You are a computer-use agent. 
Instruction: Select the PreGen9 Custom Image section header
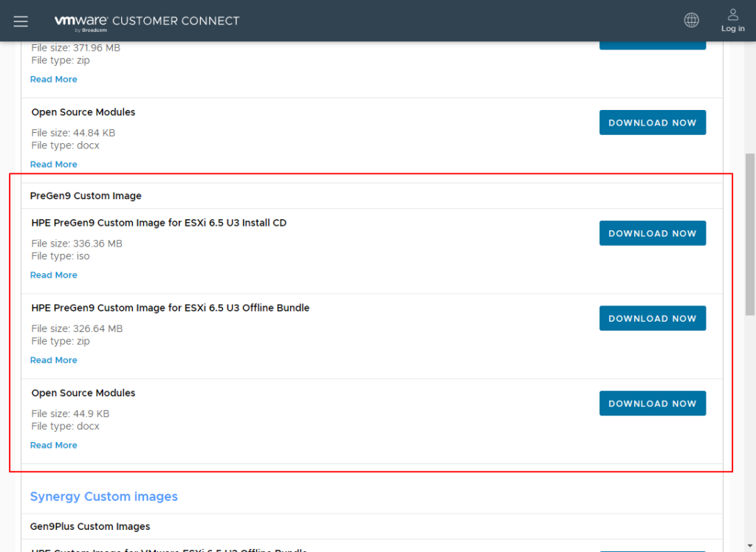[86, 196]
